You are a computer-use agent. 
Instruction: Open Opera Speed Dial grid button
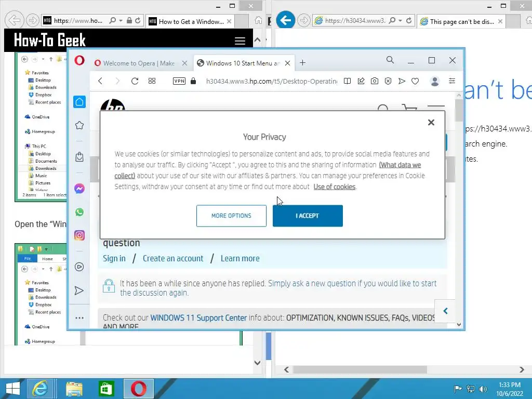(x=152, y=81)
